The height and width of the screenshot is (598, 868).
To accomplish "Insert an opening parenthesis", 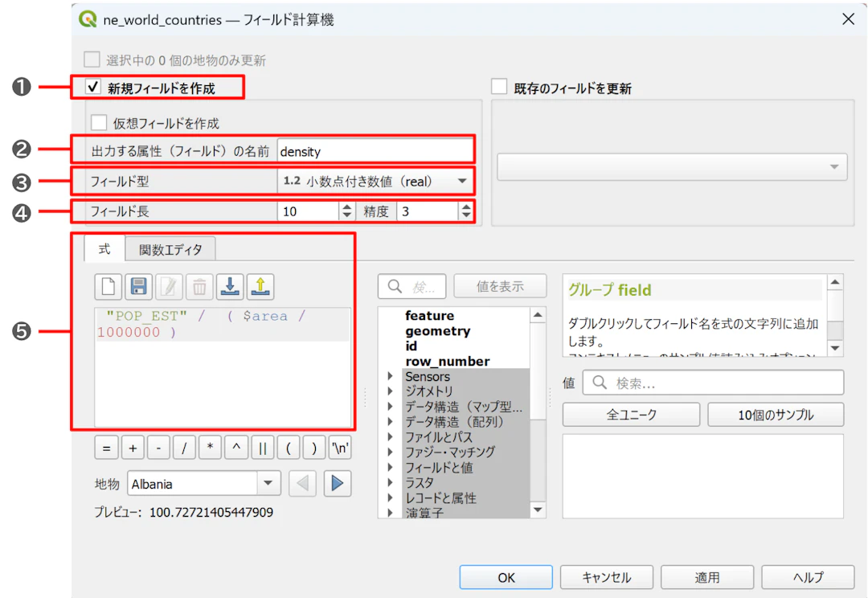I will (289, 448).
